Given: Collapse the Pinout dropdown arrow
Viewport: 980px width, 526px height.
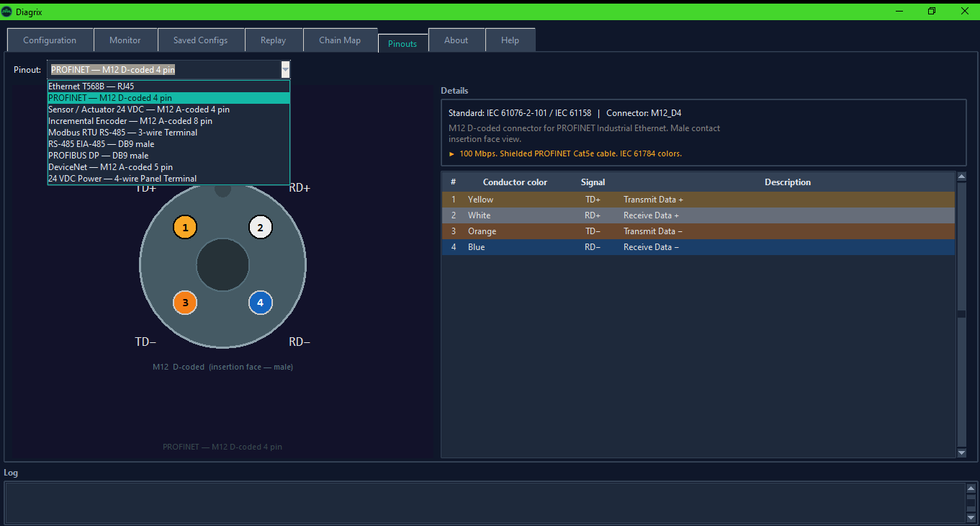Looking at the screenshot, I should [285, 70].
